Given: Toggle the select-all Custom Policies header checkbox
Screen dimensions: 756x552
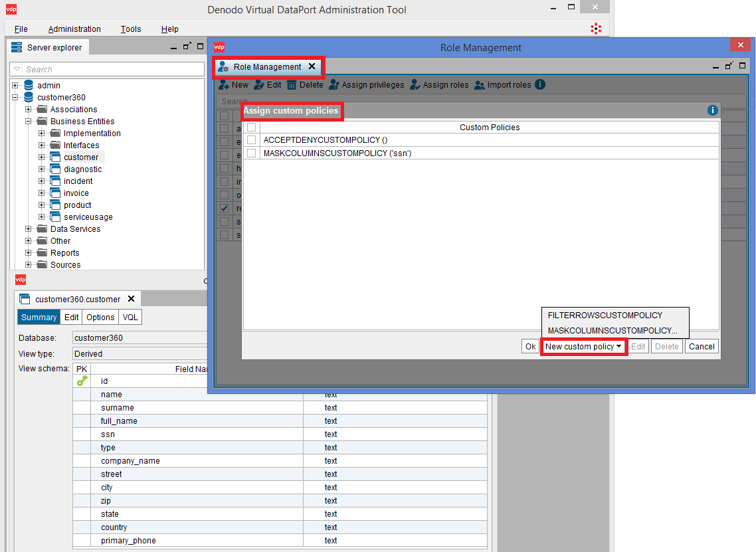Looking at the screenshot, I should pyautogui.click(x=252, y=128).
